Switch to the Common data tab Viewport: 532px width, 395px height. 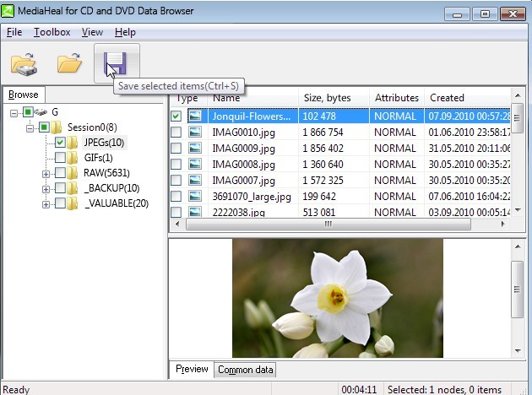[x=245, y=370]
